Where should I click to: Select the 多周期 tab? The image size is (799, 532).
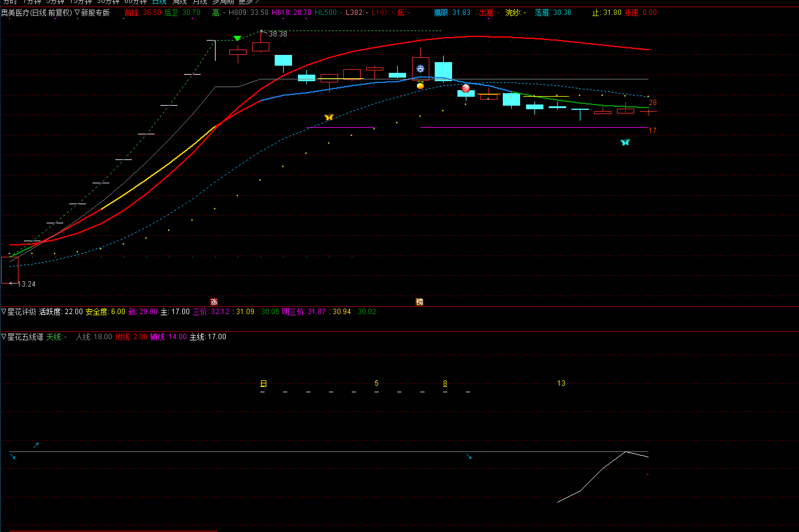tap(223, 2)
